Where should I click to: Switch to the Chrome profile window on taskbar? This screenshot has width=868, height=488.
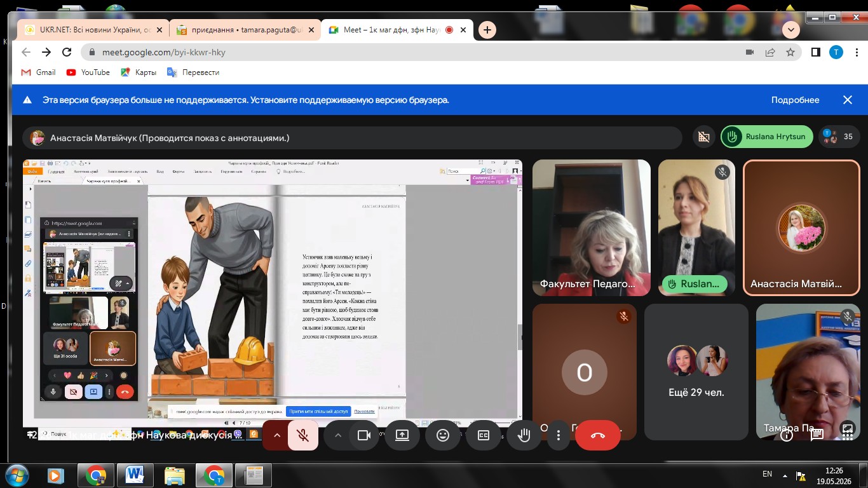coord(214,475)
